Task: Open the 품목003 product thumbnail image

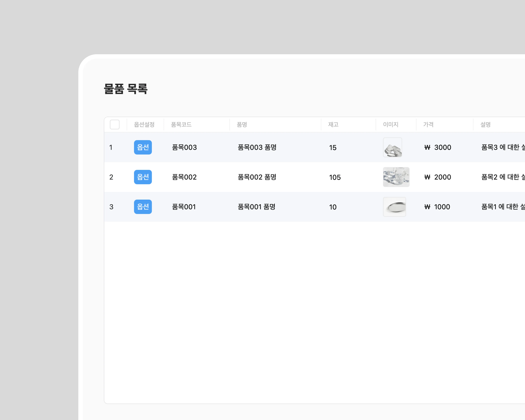Action: pos(392,147)
